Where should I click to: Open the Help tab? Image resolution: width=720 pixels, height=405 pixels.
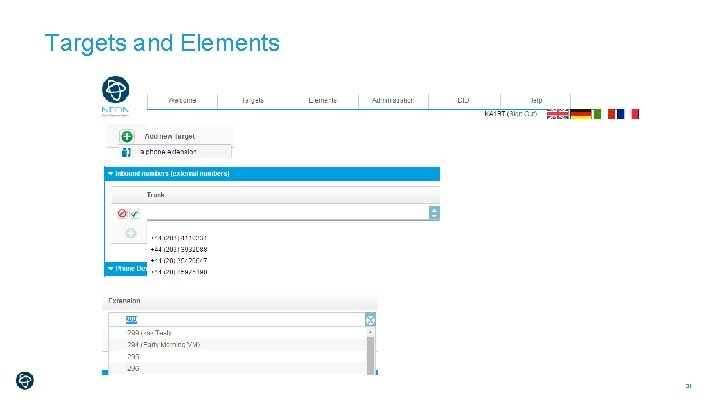(535, 101)
